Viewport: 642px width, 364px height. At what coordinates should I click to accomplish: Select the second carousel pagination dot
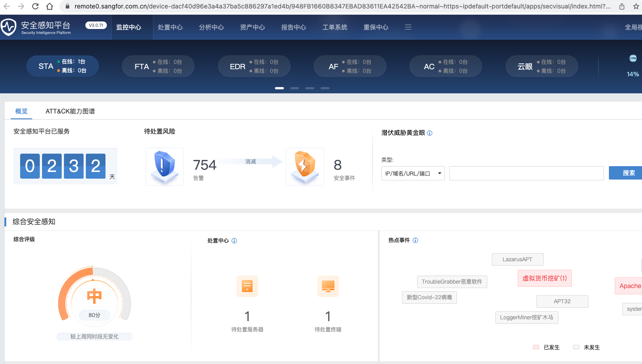[x=295, y=88]
